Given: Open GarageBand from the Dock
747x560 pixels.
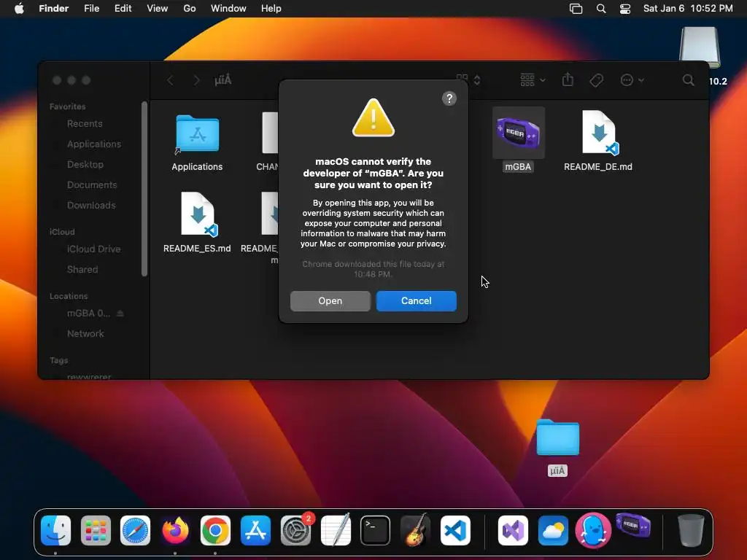Looking at the screenshot, I should [x=415, y=529].
